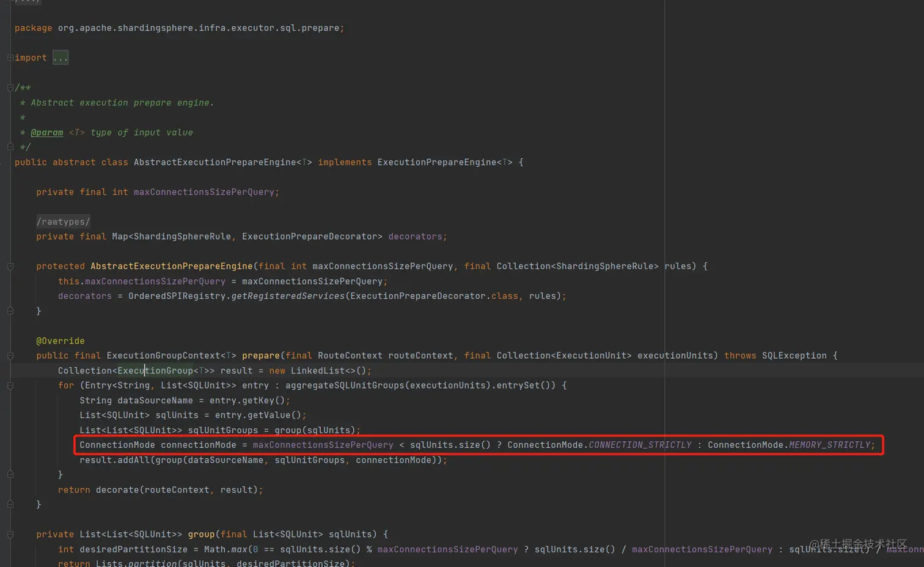
Task: Click the prepare method name
Action: coord(261,356)
